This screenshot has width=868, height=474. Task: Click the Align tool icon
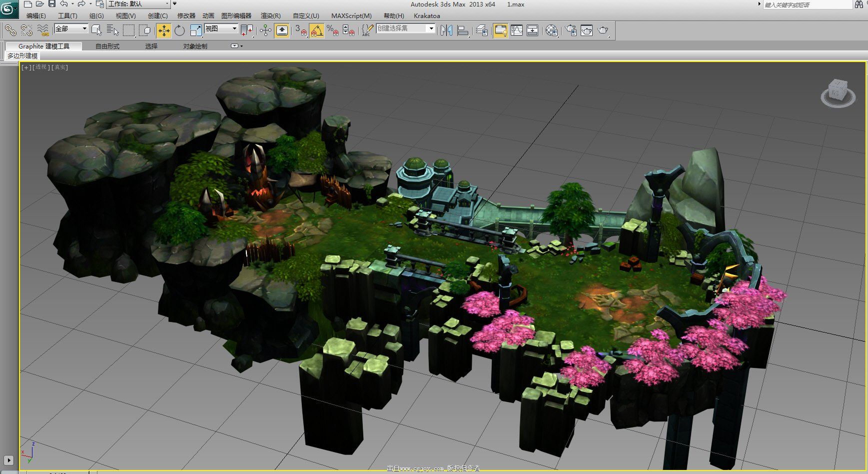(463, 30)
